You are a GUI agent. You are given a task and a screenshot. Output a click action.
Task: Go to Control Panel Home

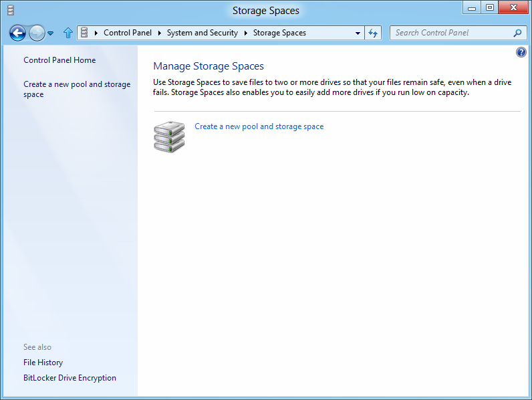tap(59, 60)
